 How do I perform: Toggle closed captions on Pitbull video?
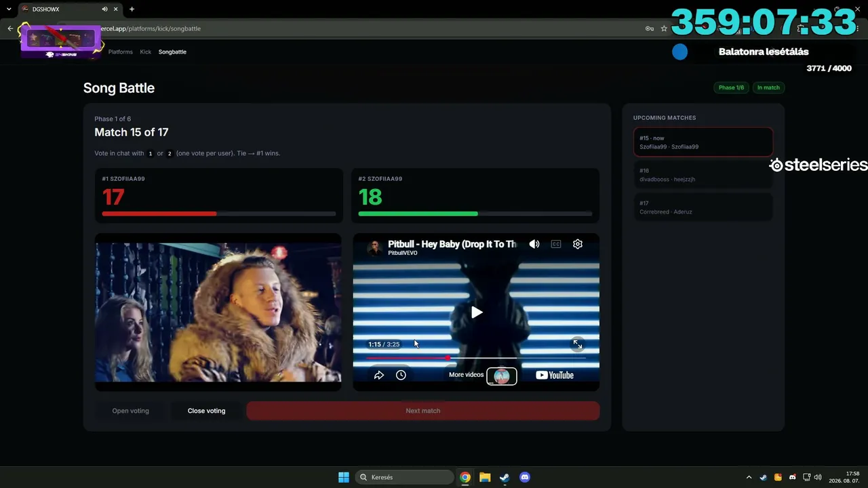556,244
